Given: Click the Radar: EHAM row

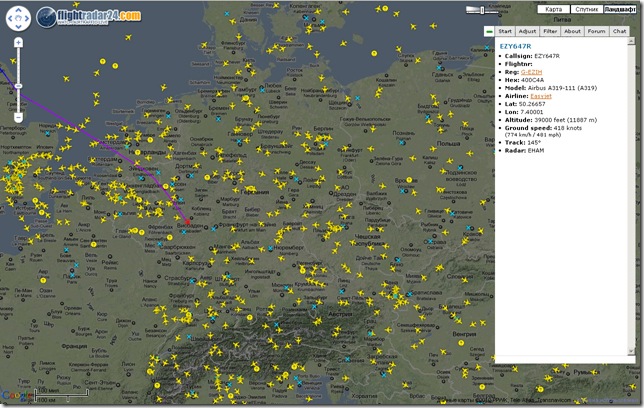Looking at the screenshot, I should tap(524, 150).
